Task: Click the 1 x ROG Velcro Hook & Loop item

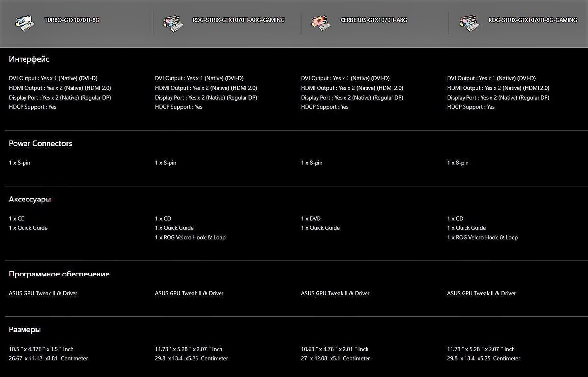Action: 190,237
